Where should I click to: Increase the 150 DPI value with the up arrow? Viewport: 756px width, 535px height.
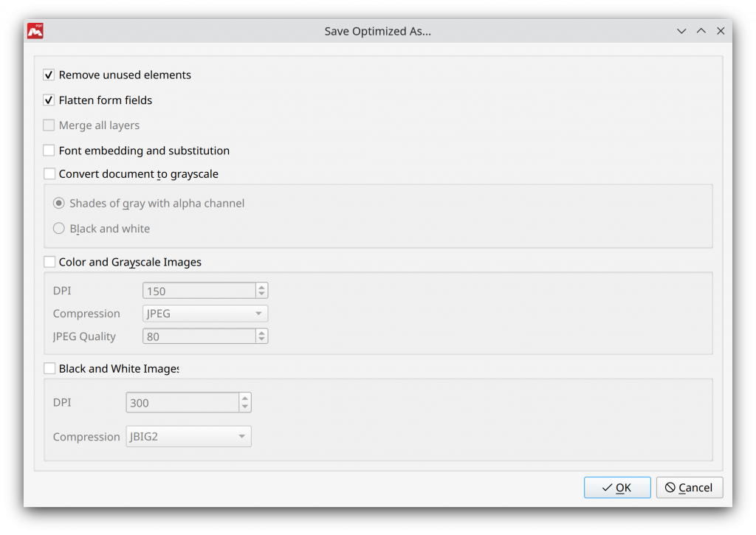[261, 287]
